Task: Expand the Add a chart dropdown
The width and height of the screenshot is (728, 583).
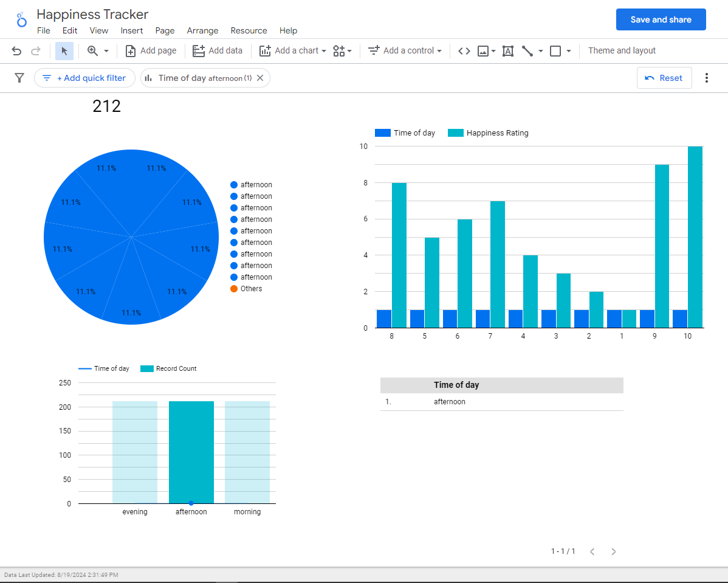Action: click(324, 50)
